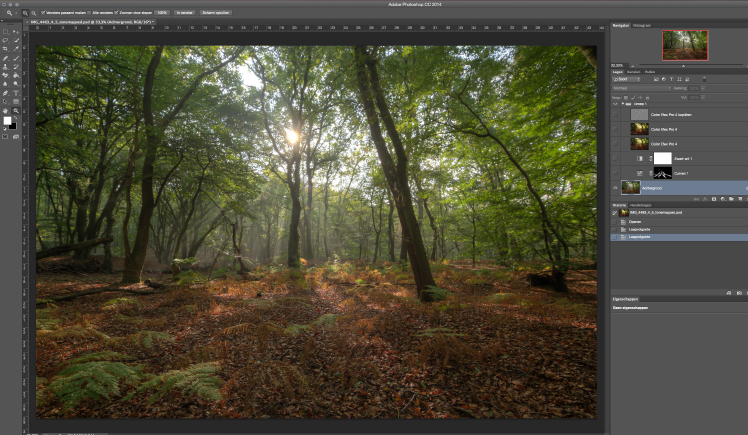Screen dimensions: 748x435
Task: Switch to the Kanalen tab
Action: [x=634, y=72]
